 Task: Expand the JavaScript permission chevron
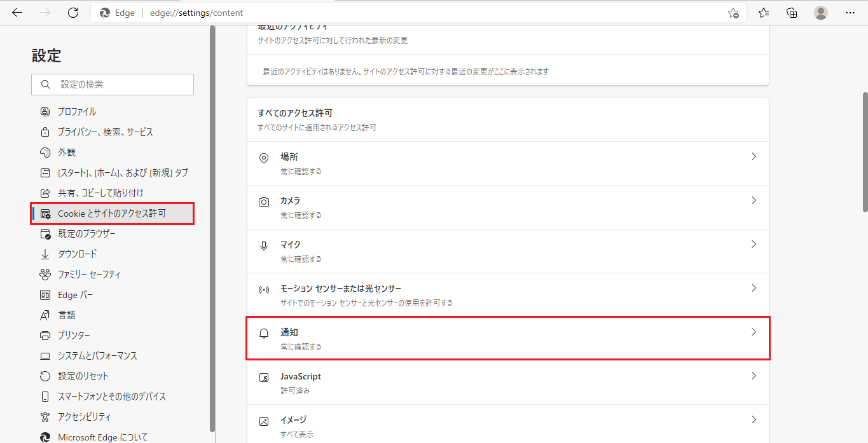tap(754, 376)
